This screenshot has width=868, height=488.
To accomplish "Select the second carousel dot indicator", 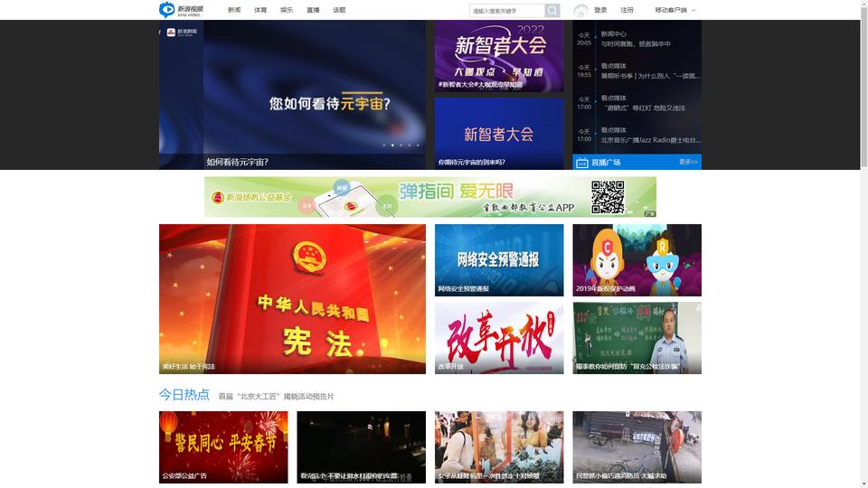I will pos(392,145).
